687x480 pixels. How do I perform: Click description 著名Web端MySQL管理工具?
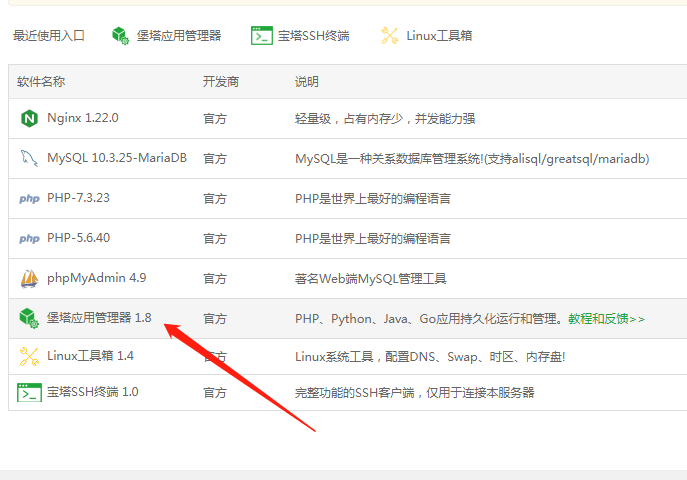pyautogui.click(x=371, y=279)
